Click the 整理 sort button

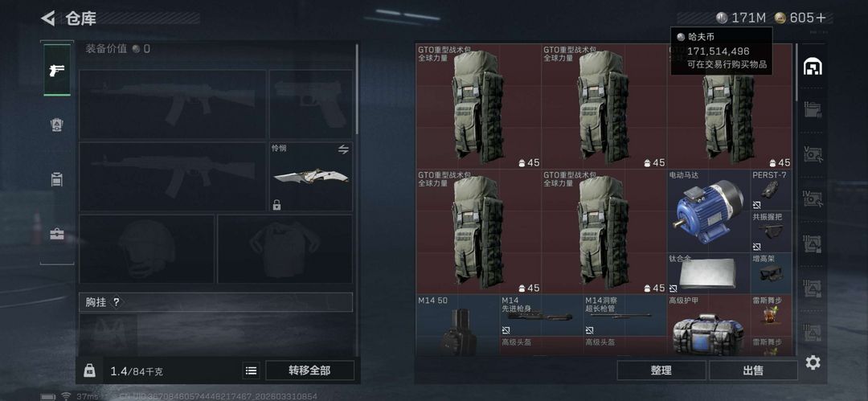661,370
